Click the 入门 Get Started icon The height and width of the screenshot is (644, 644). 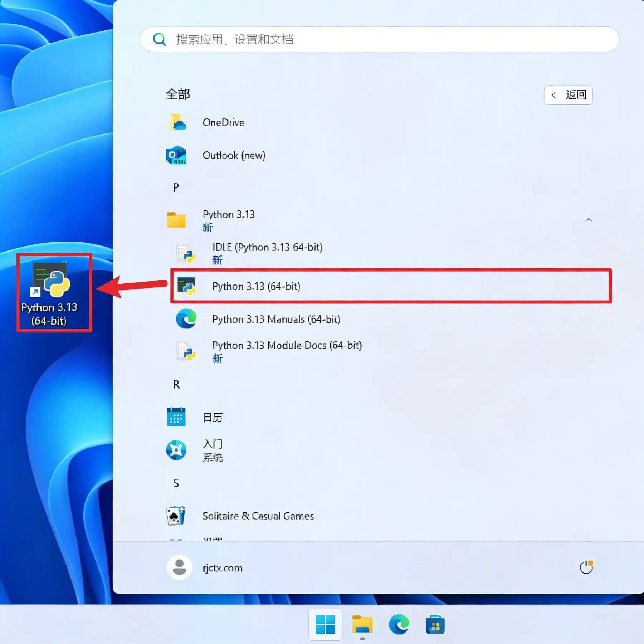176,450
